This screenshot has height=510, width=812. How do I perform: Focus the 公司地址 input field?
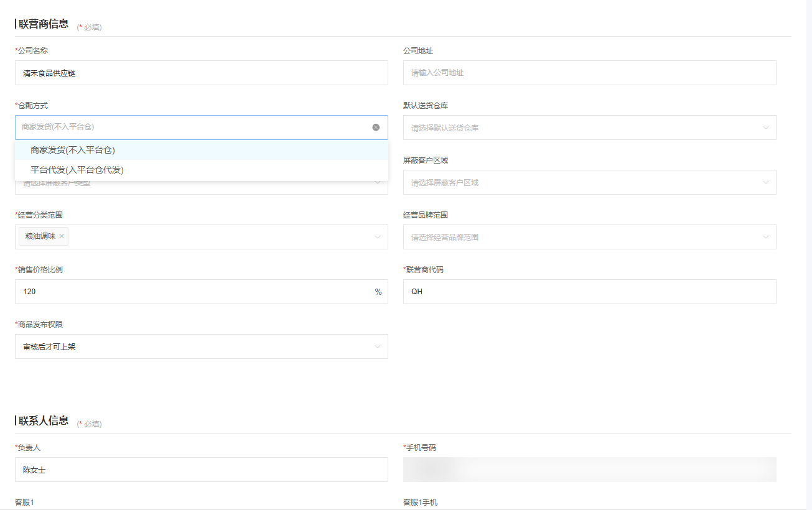589,73
